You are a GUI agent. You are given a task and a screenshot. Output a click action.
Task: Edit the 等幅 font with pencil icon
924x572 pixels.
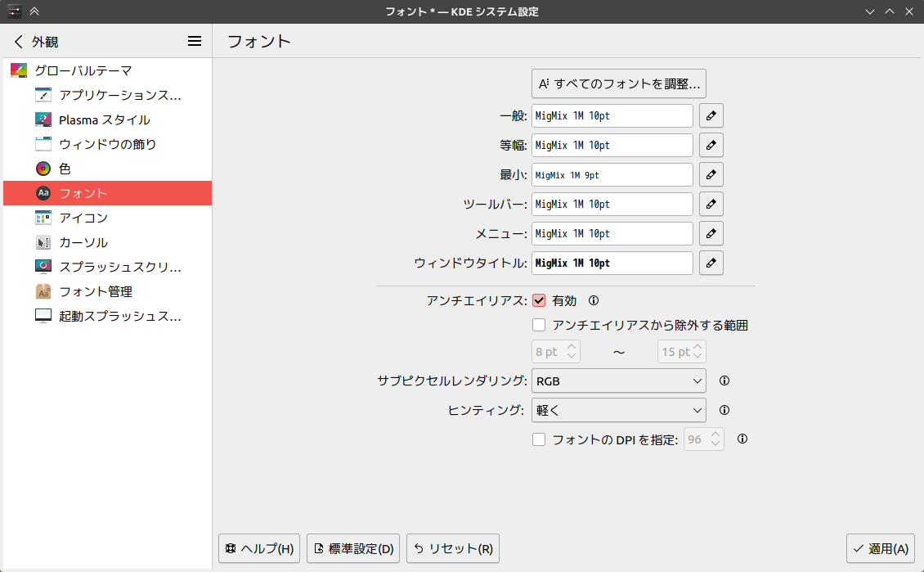tap(711, 145)
